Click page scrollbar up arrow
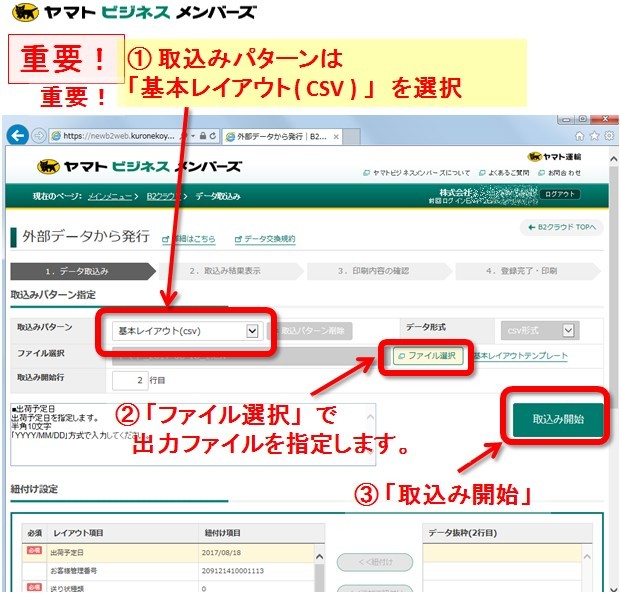This screenshot has width=620, height=604. click(x=614, y=159)
